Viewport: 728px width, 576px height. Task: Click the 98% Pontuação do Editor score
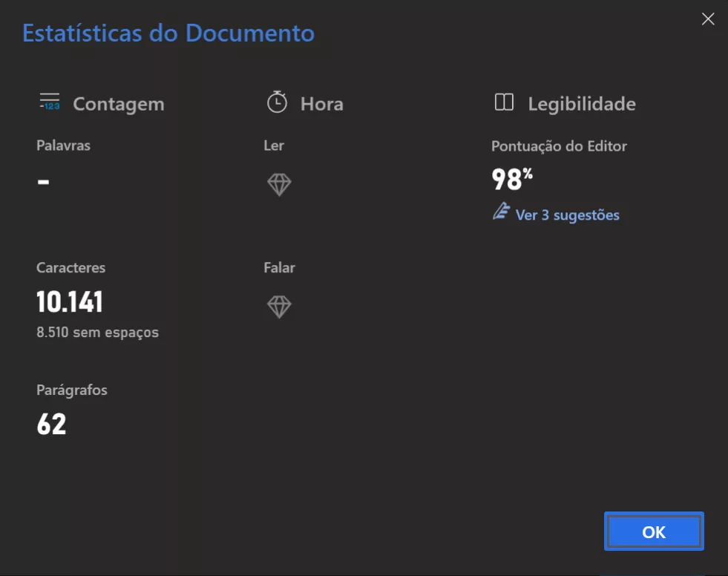(511, 178)
